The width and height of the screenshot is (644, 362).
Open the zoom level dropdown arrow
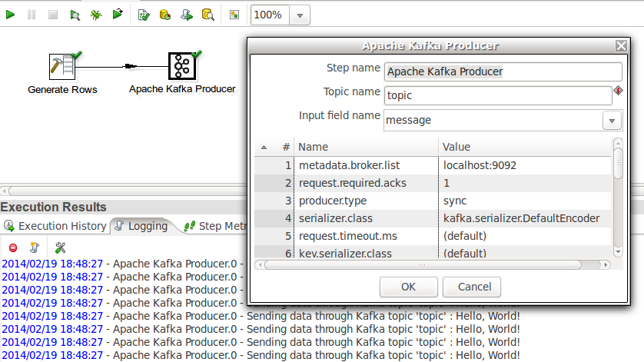click(x=300, y=15)
